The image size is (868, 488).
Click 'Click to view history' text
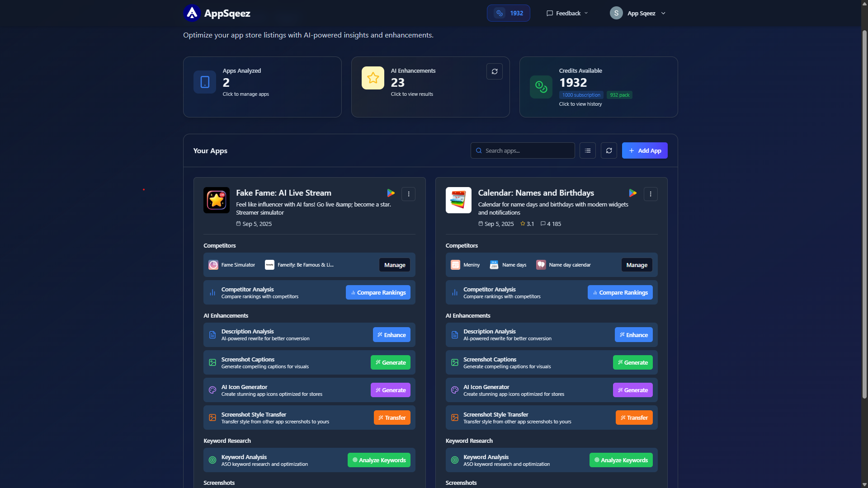580,104
